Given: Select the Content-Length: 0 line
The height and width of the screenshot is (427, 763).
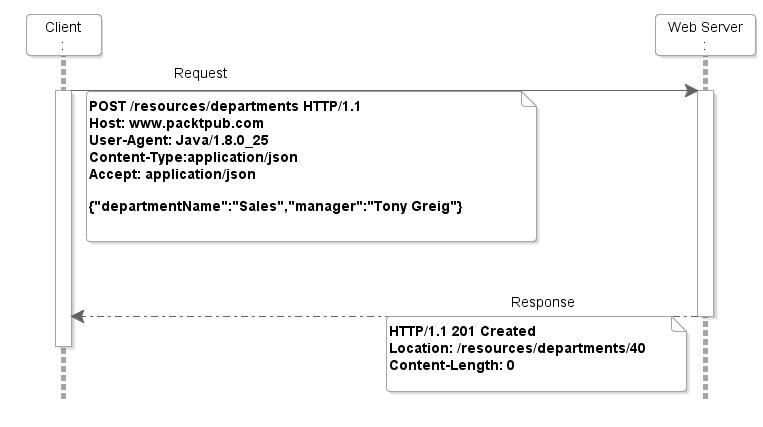Looking at the screenshot, I should click(x=451, y=365).
